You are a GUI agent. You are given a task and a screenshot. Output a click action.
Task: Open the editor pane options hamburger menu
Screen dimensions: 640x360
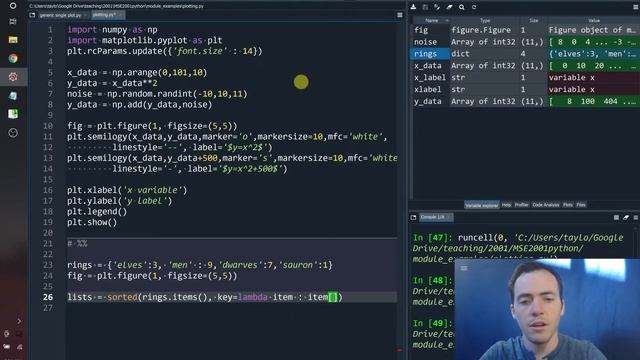coord(400,15)
